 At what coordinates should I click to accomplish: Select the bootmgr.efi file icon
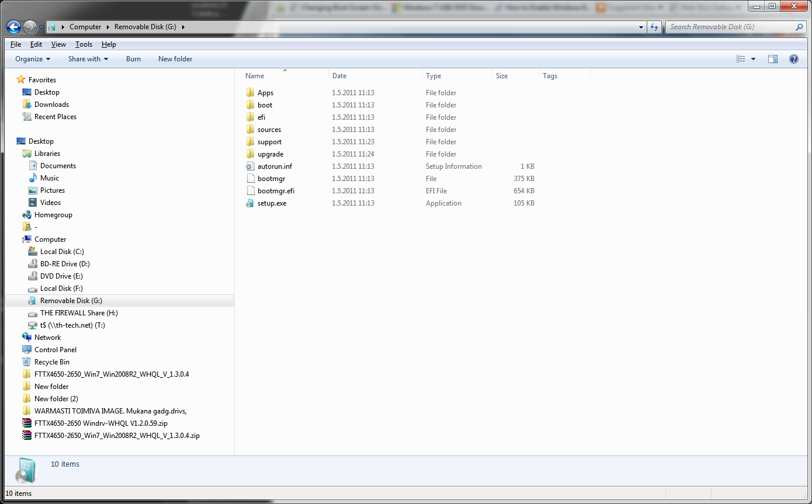[251, 191]
